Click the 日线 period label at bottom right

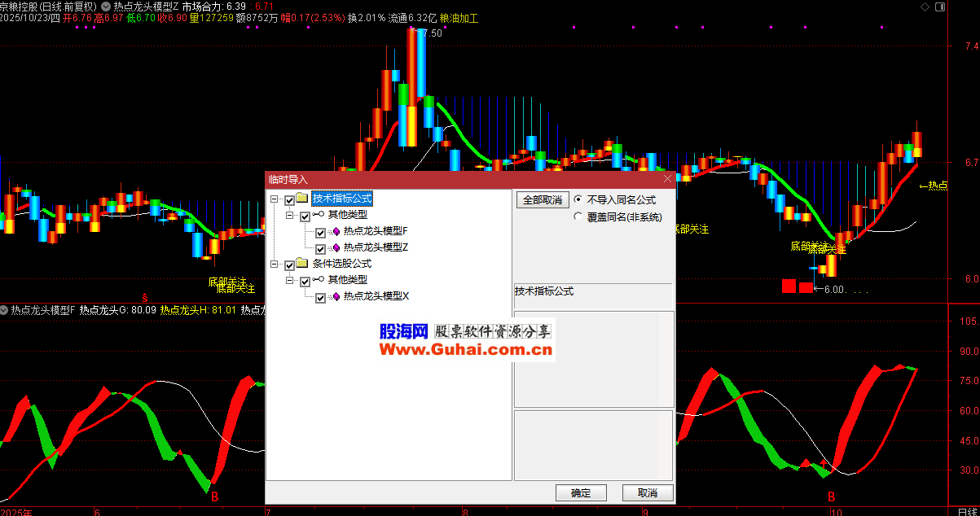pyautogui.click(x=967, y=510)
